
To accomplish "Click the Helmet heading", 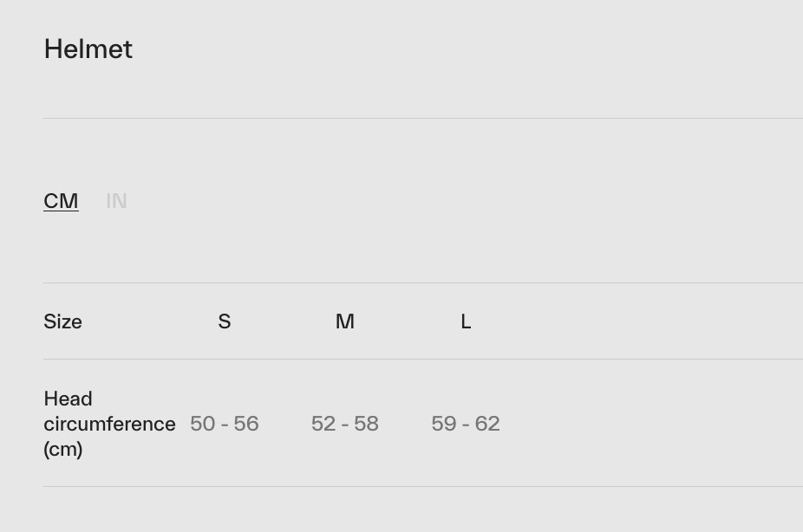I will 88,49.
